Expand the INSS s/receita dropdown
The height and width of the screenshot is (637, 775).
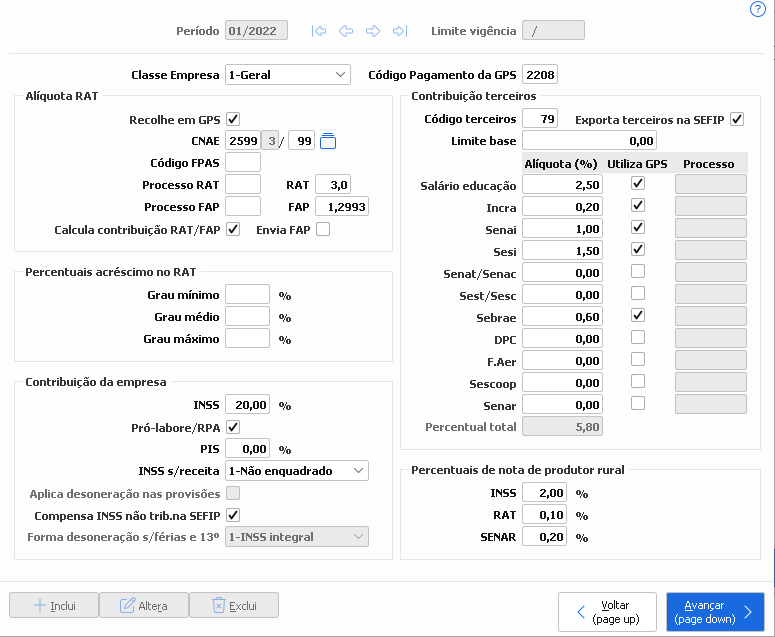click(297, 470)
